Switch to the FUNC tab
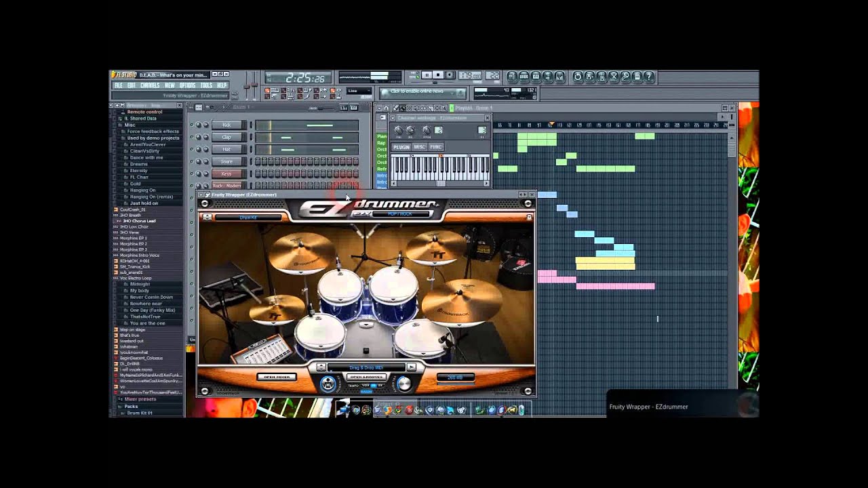868x488 pixels. click(x=436, y=147)
